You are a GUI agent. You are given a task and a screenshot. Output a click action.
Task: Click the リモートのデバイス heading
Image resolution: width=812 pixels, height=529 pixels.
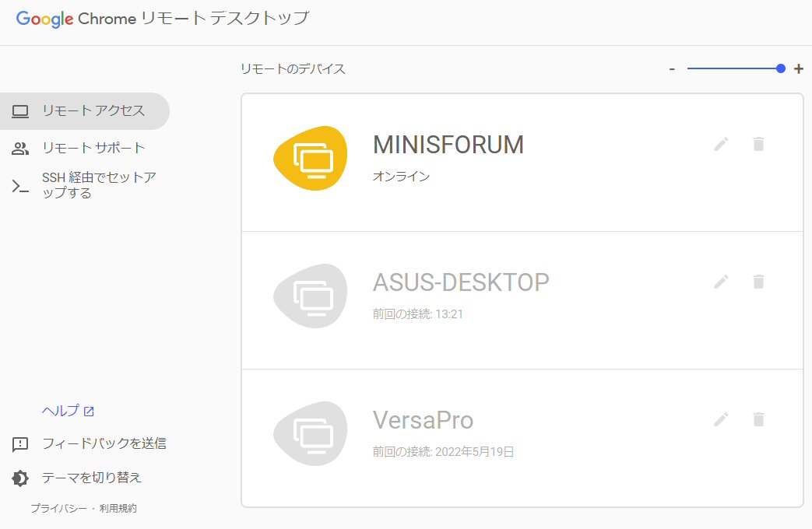pyautogui.click(x=293, y=68)
